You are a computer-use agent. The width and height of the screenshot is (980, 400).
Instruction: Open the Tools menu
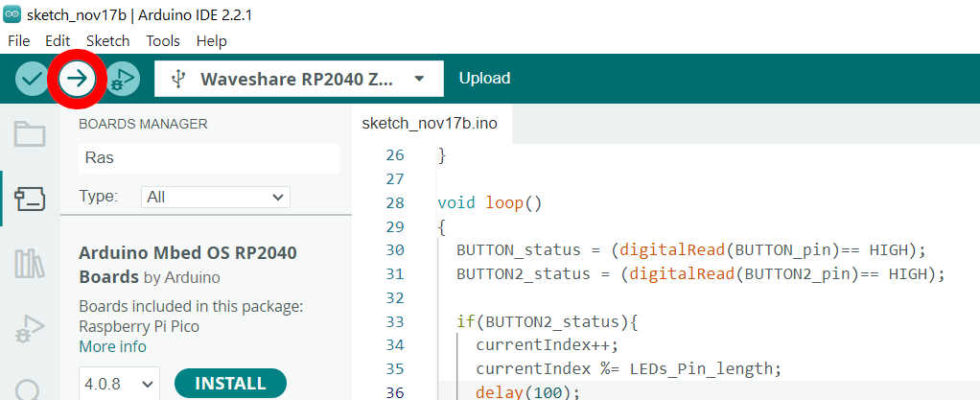pos(163,41)
